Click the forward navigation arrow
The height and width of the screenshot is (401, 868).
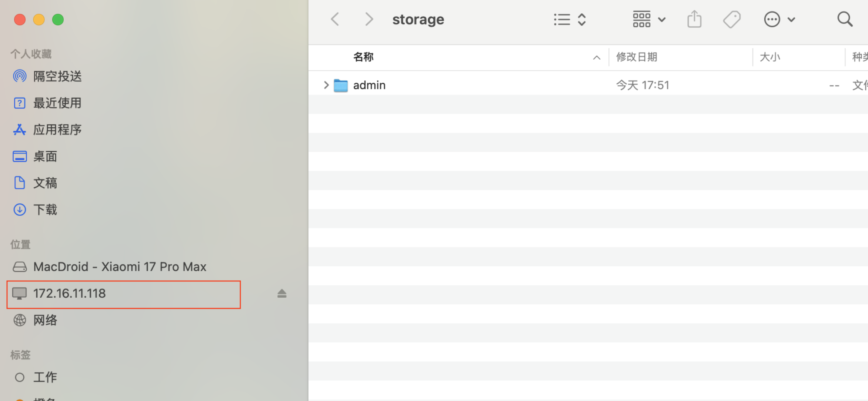(x=368, y=19)
